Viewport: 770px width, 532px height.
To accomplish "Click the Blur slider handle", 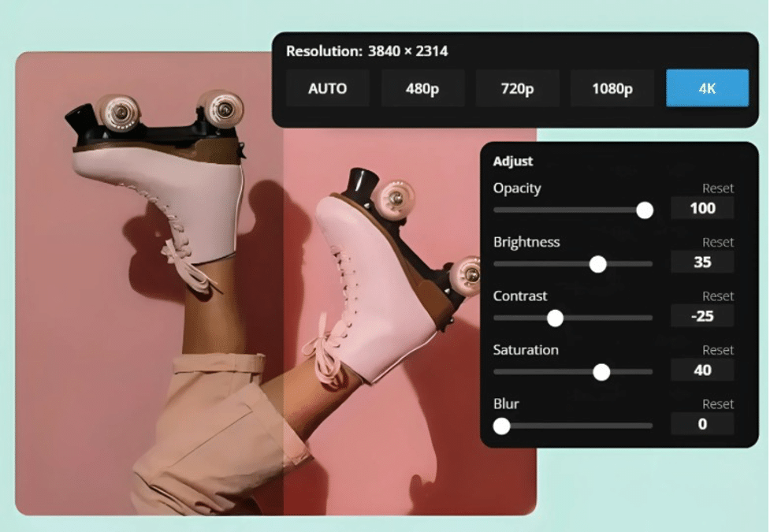I will (501, 426).
